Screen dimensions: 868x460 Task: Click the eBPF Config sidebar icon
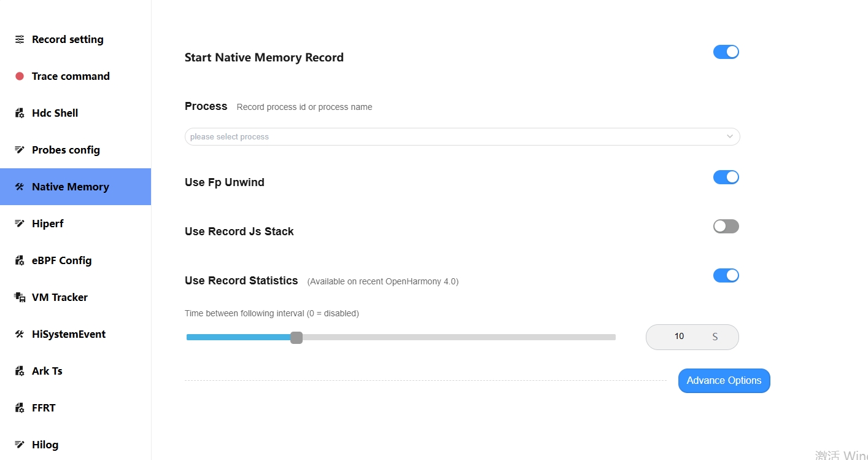point(20,260)
